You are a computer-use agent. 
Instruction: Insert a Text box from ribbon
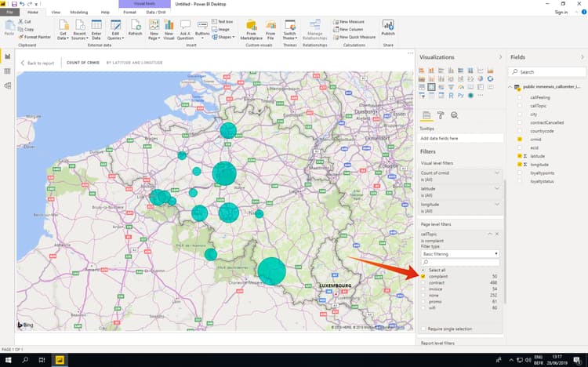(222, 21)
